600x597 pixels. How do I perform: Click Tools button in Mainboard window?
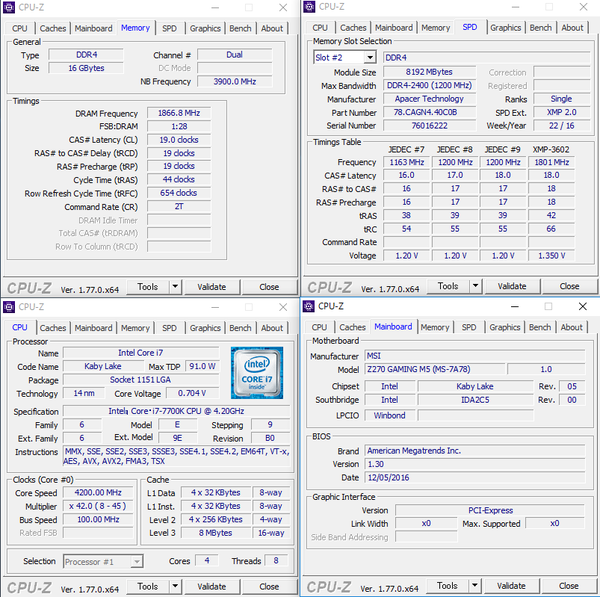(447, 586)
